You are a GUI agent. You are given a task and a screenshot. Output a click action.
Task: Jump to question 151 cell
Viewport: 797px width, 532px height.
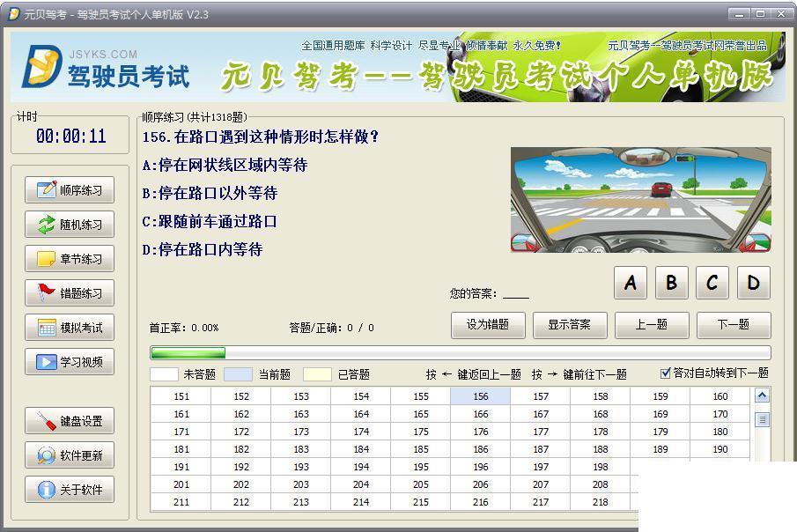[181, 396]
